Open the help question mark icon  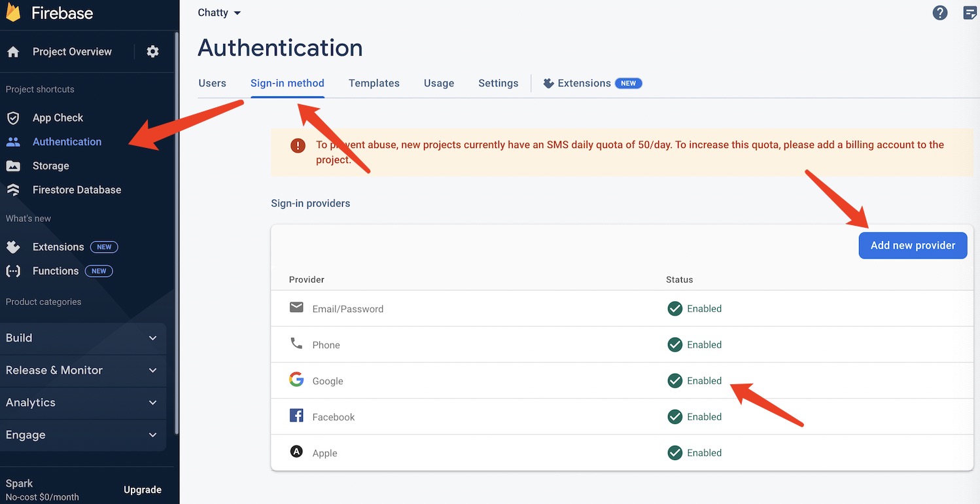coord(940,12)
